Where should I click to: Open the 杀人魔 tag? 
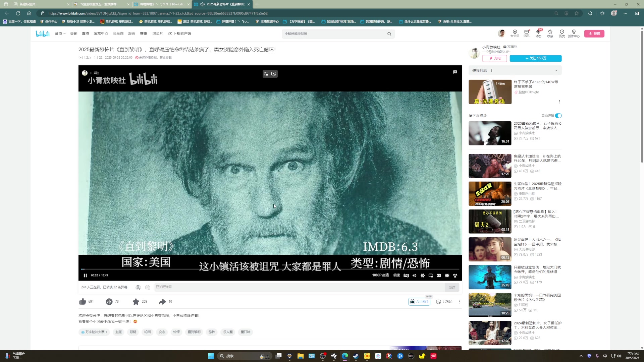pyautogui.click(x=228, y=332)
